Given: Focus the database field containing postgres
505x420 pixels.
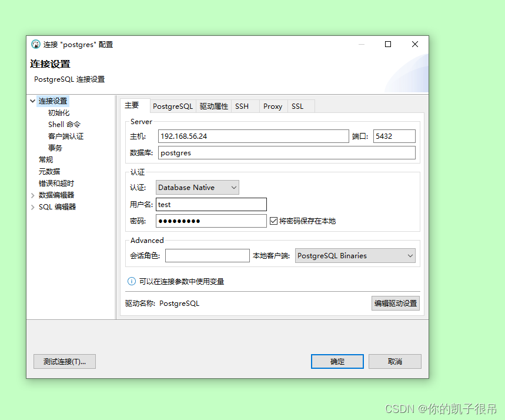Looking at the screenshot, I should pyautogui.click(x=287, y=153).
